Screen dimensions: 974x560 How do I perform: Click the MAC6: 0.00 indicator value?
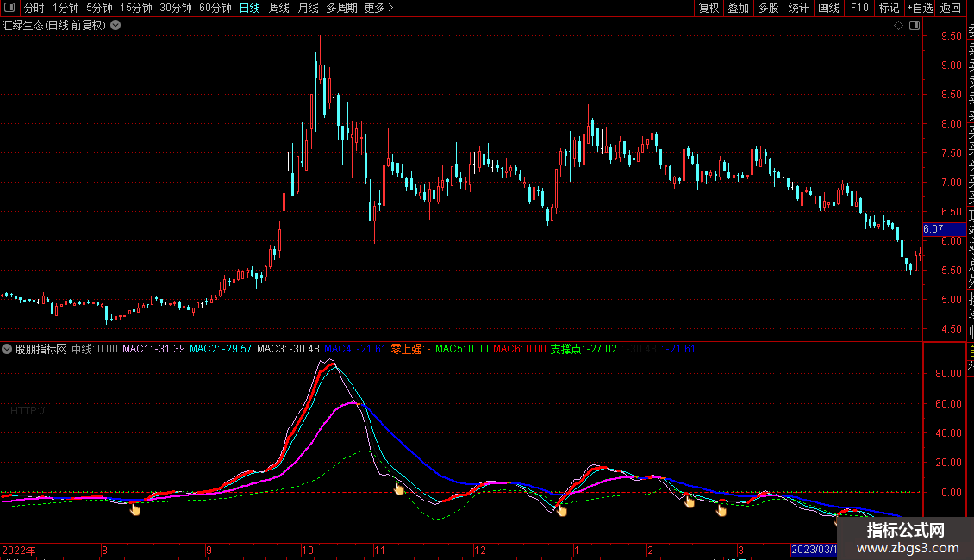click(x=519, y=349)
